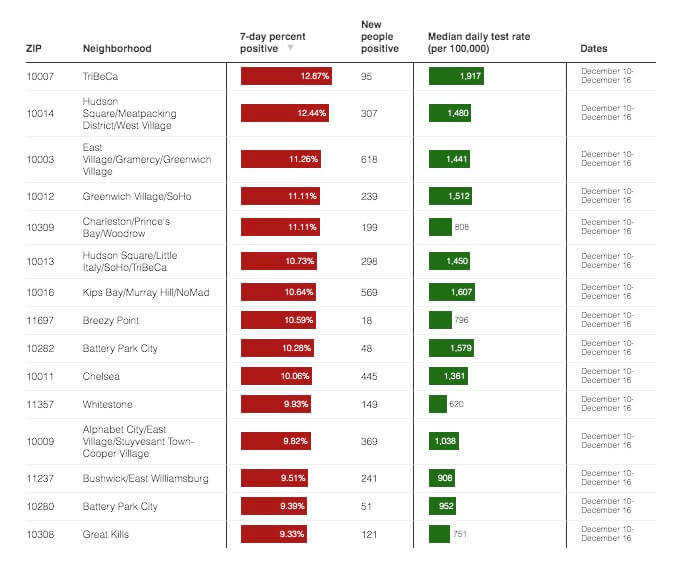
Task: Select the Dates column header
Action: point(594,49)
